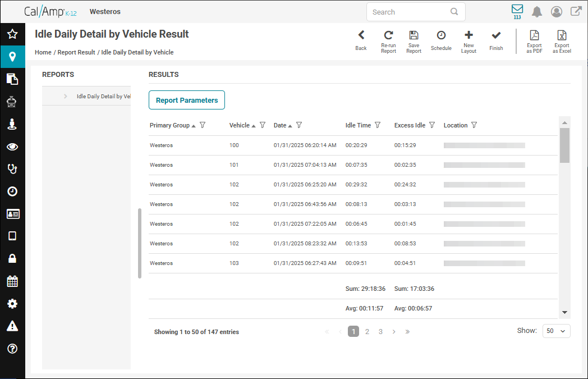Sort by Date column header
This screenshot has width=588, height=379.
pyautogui.click(x=283, y=125)
